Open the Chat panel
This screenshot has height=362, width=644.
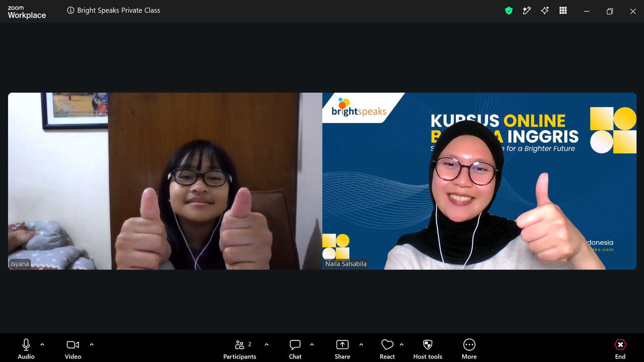(295, 349)
